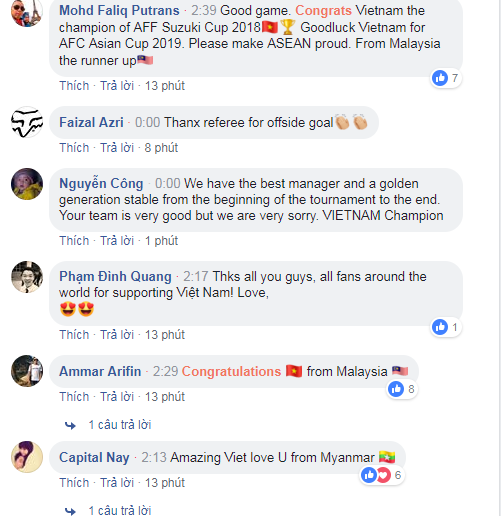The image size is (501, 516).
Task: Jump to video time 2:17 in Phạm Đình Quang's comment
Action: pyautogui.click(x=196, y=276)
